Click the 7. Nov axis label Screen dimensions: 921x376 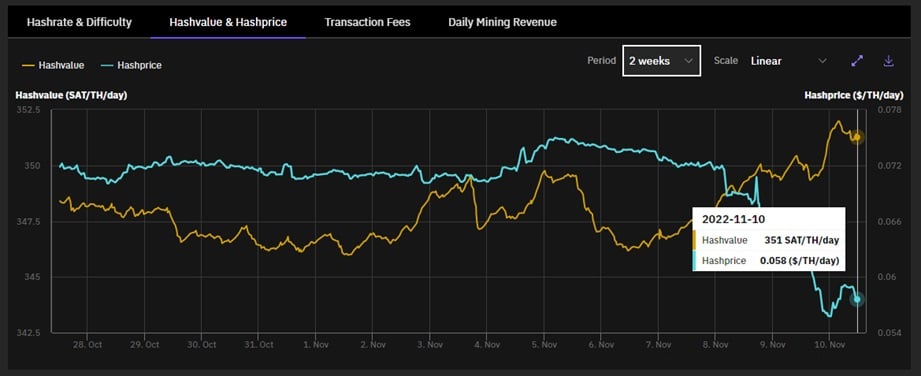coord(657,344)
